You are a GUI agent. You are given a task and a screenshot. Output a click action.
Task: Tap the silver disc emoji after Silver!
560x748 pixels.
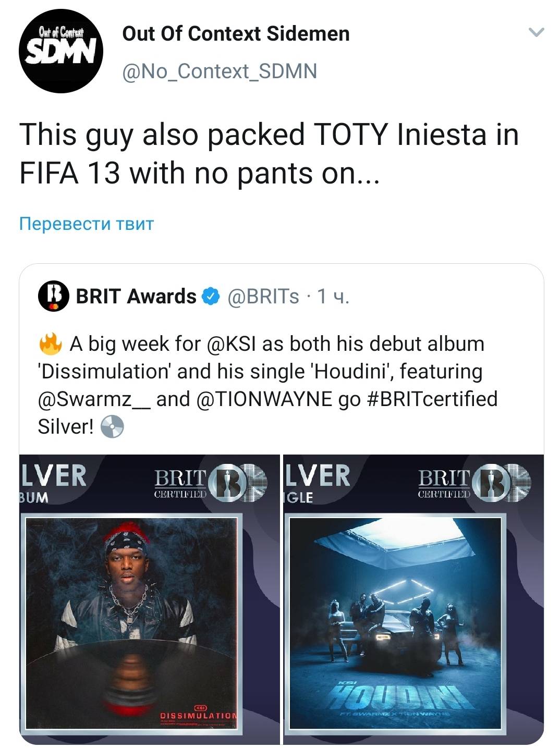[112, 427]
